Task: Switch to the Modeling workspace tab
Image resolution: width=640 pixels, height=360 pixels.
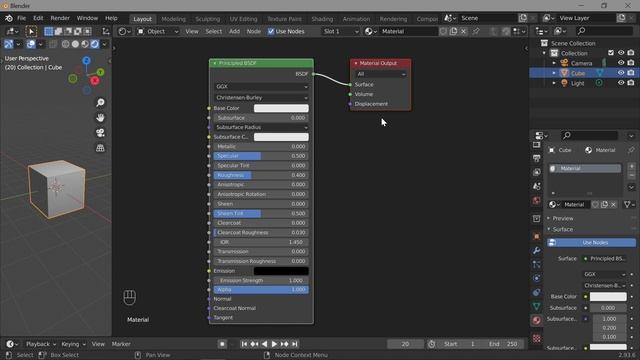Action: 173,19
